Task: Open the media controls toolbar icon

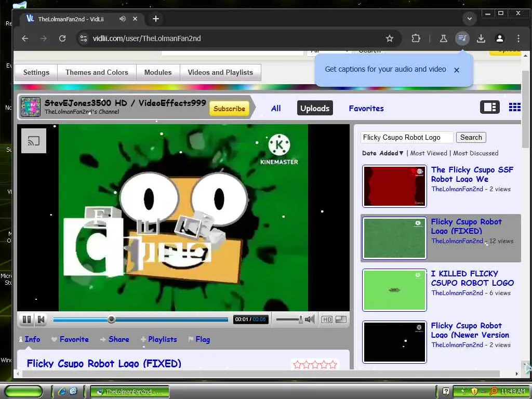Action: click(462, 38)
